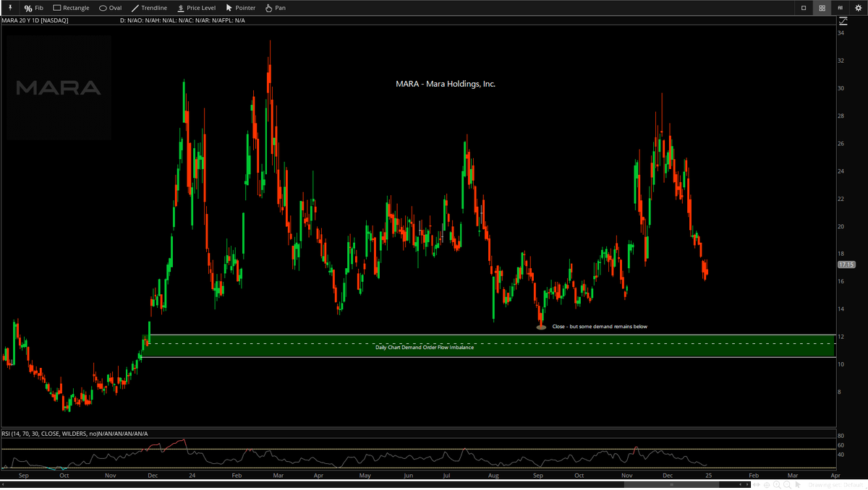Activate the Pan tool
868x490 pixels.
(x=276, y=8)
